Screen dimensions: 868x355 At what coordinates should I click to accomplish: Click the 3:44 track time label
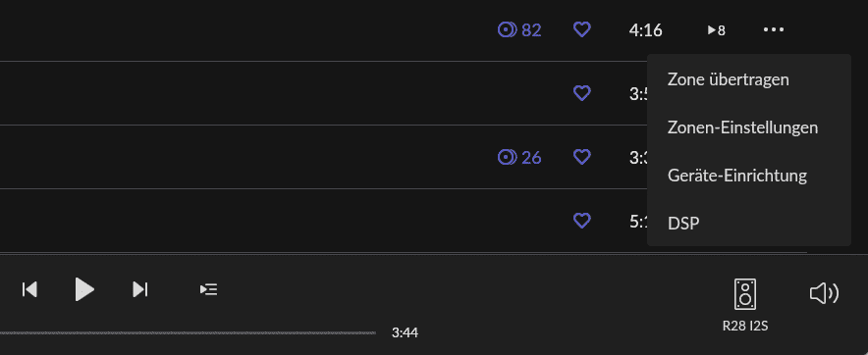pyautogui.click(x=405, y=332)
